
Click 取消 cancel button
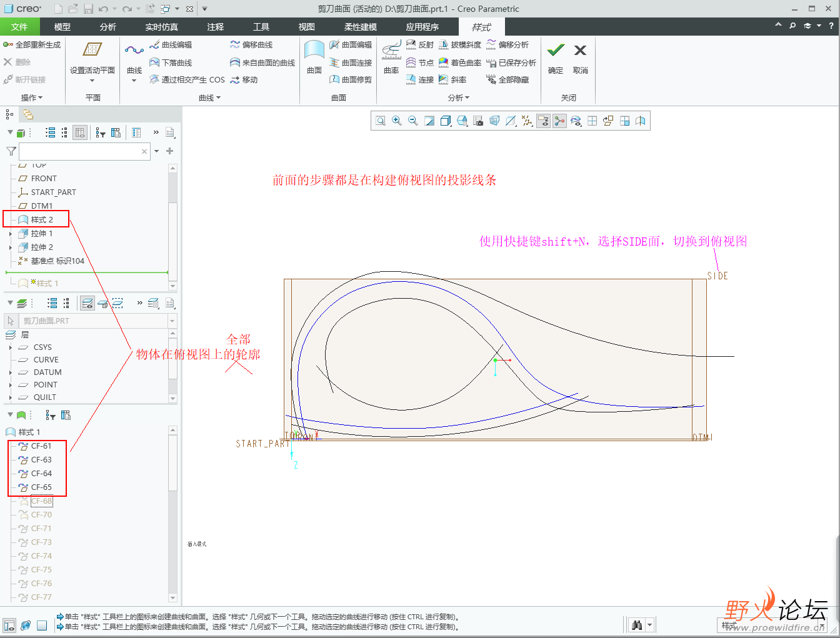581,58
